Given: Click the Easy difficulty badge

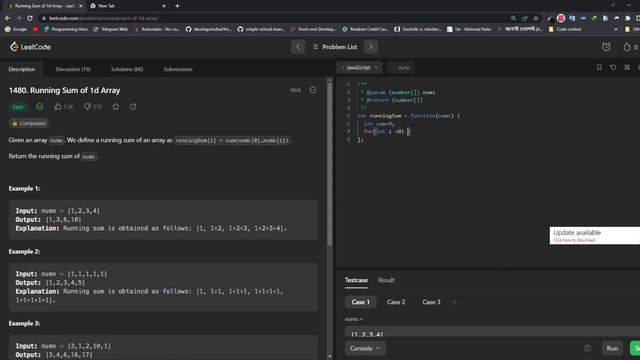Looking at the screenshot, I should tap(18, 107).
